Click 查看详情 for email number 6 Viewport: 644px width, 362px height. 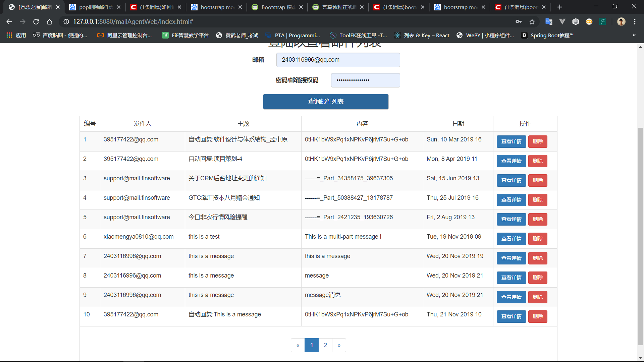point(511,239)
